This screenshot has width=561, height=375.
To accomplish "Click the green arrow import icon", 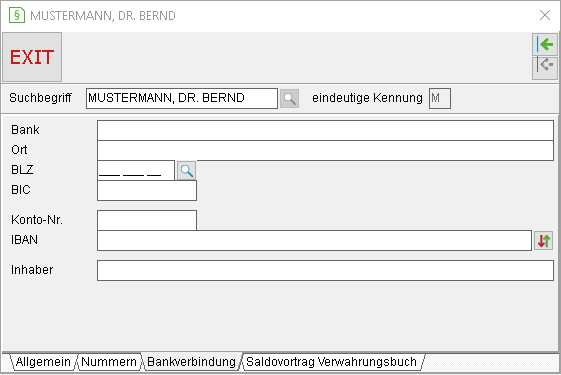I will pyautogui.click(x=545, y=45).
